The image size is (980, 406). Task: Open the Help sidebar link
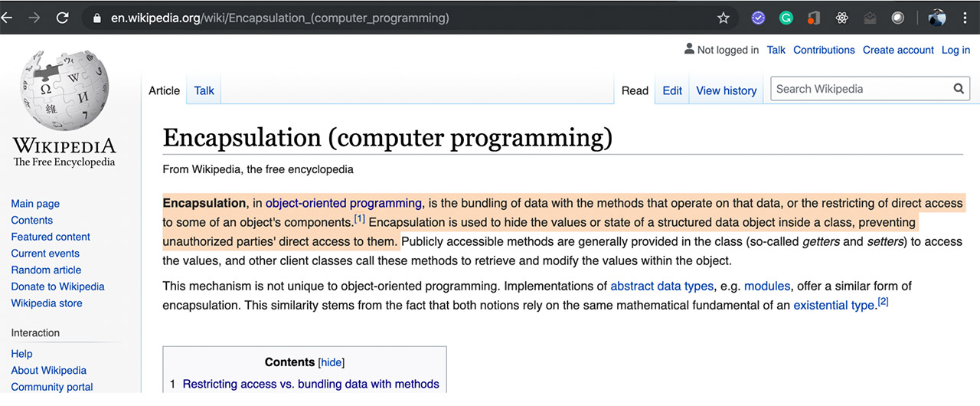point(21,354)
